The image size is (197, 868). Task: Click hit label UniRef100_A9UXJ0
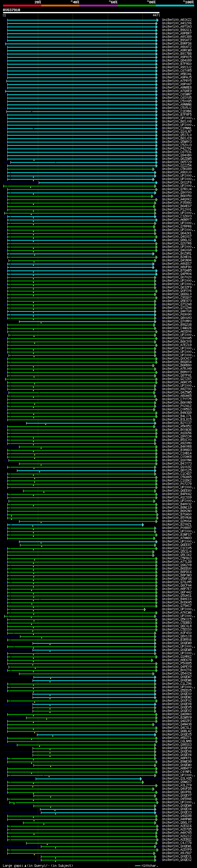(177, 172)
